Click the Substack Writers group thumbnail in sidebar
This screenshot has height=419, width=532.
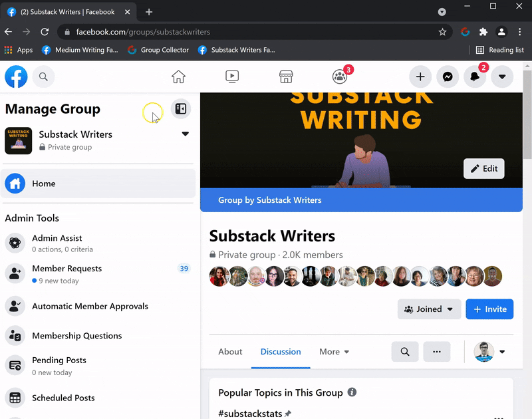(x=19, y=141)
